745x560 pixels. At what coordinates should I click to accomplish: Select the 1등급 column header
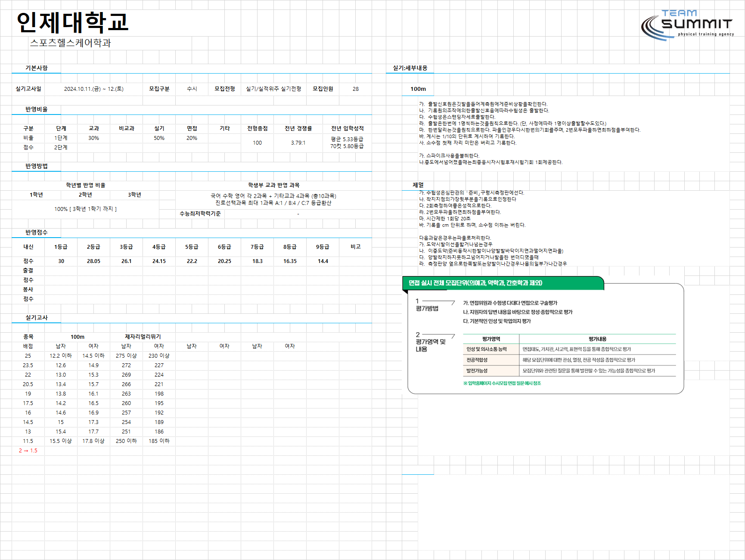(x=61, y=247)
